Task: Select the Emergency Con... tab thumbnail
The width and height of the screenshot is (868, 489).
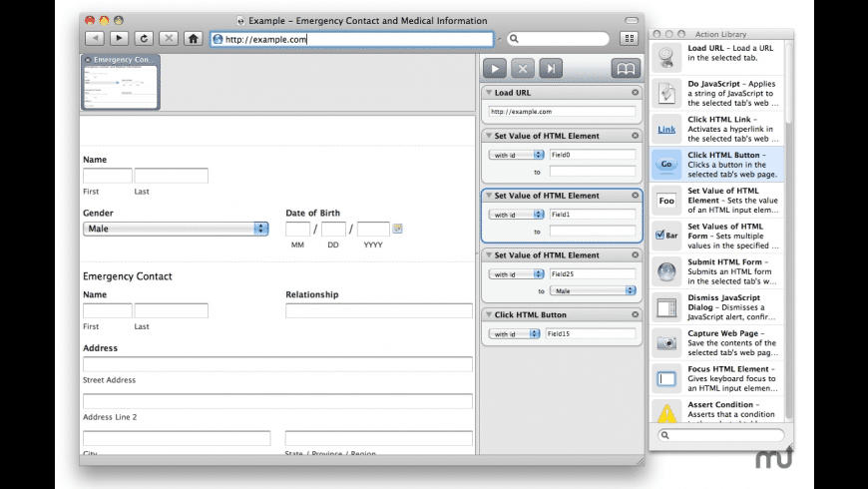Action: tap(121, 82)
